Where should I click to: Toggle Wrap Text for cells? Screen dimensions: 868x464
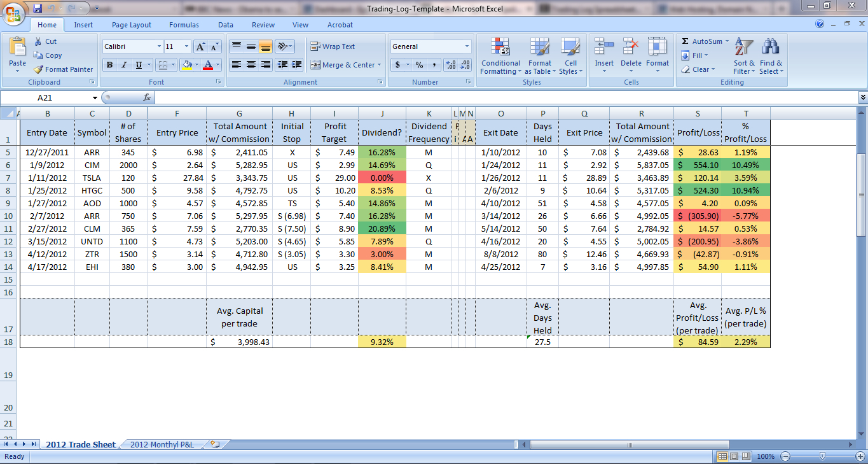pyautogui.click(x=333, y=46)
